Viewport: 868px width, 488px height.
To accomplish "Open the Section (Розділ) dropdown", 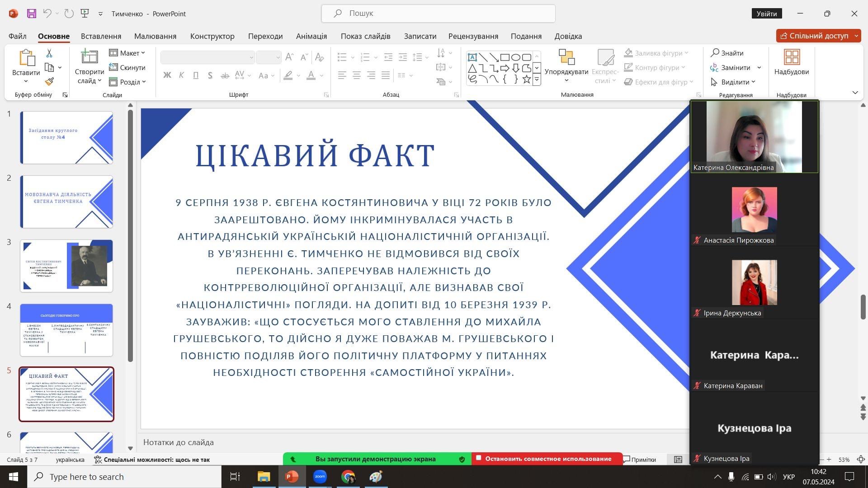I will click(x=127, y=82).
